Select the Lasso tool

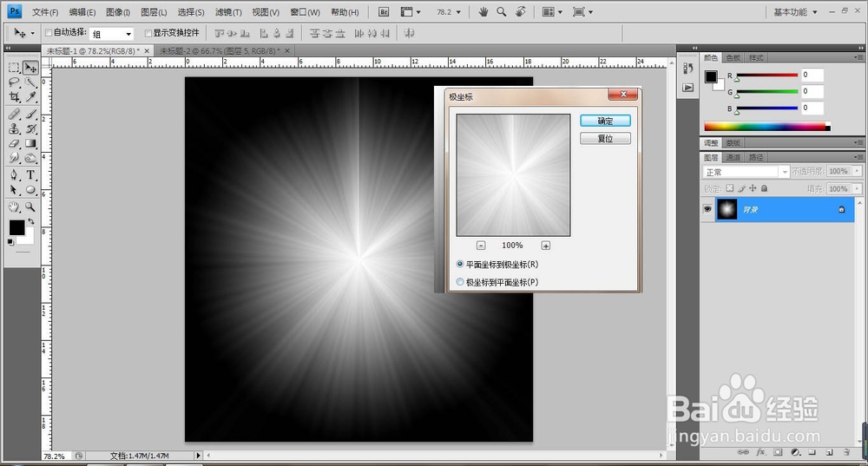14,83
